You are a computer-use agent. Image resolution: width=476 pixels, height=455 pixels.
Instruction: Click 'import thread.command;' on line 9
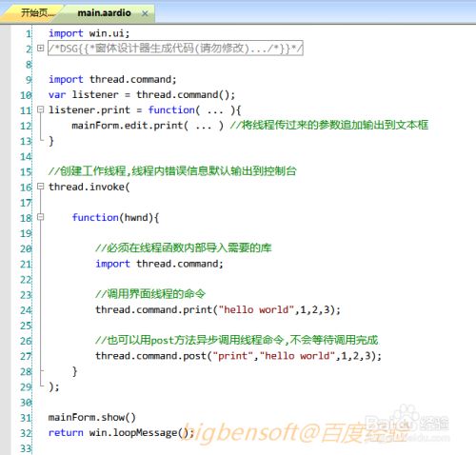pyautogui.click(x=112, y=79)
